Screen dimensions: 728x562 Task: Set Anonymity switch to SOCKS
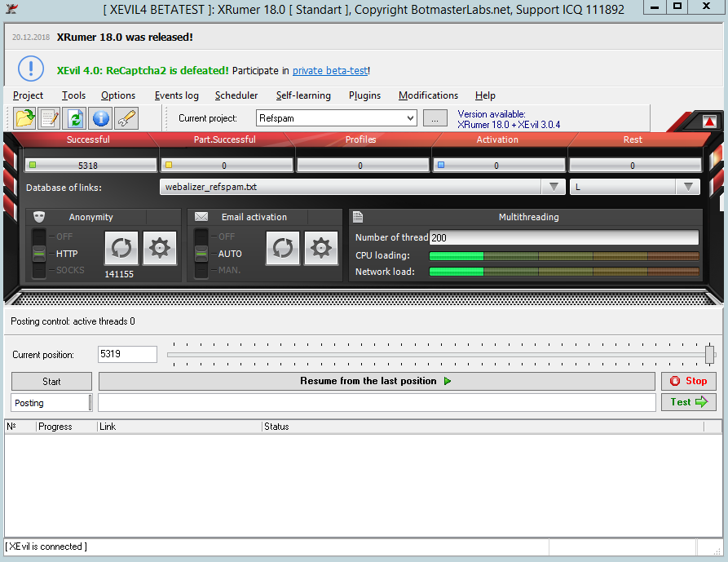click(x=70, y=270)
